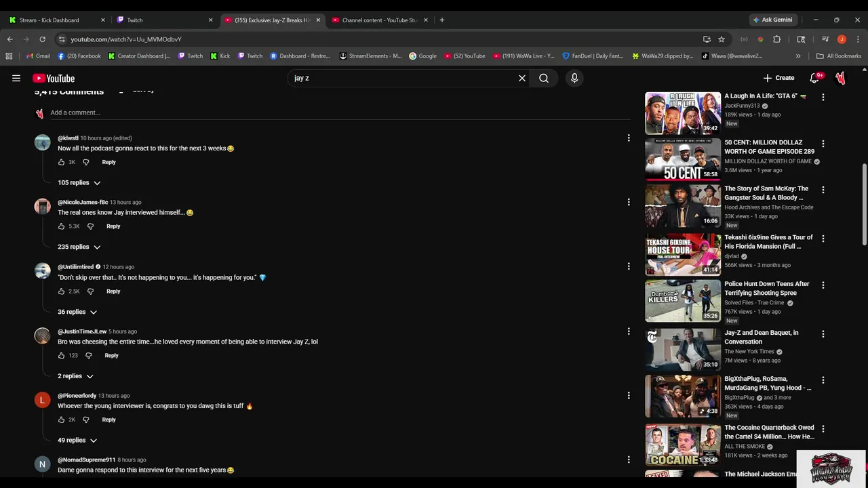868x488 pixels.
Task: Like the @klwstl comment
Action: 61,162
